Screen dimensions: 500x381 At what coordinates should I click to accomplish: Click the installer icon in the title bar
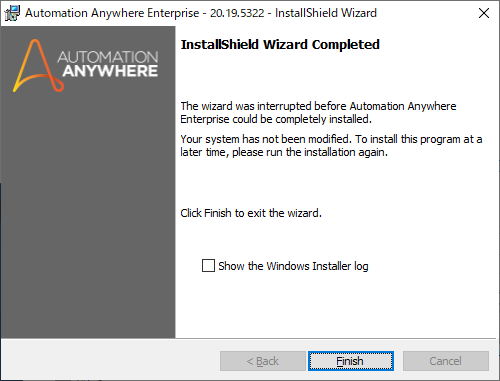pyautogui.click(x=12, y=13)
